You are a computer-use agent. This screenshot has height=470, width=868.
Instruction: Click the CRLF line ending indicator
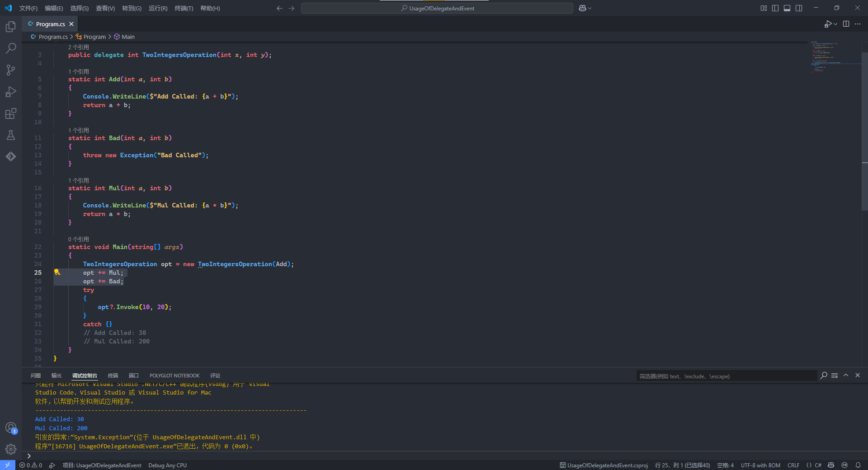[x=793, y=465]
